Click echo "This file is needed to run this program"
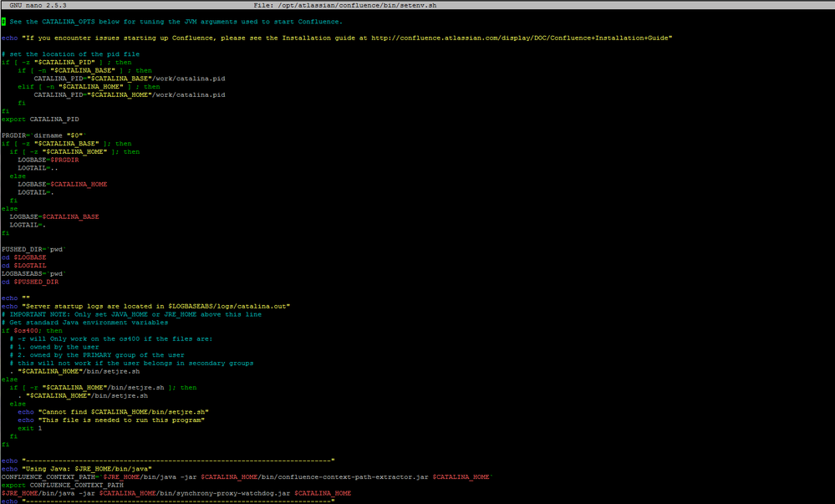Viewport: 835px width, 504px height. click(x=111, y=420)
